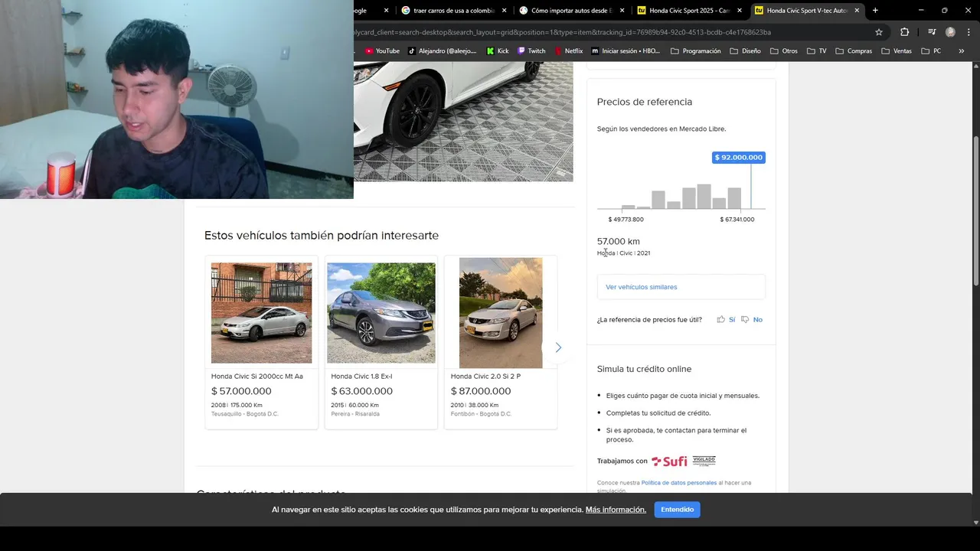
Task: Open the YouTube bookmark
Action: (382, 51)
